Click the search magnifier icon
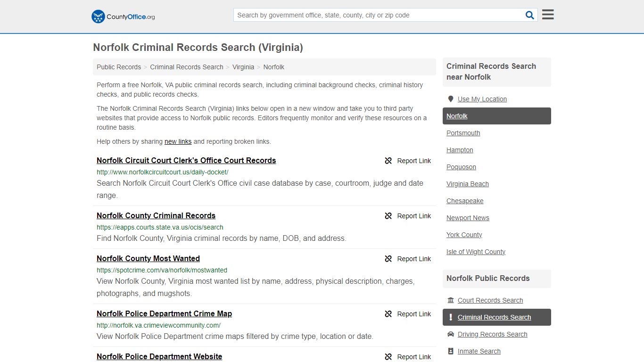 (x=530, y=15)
